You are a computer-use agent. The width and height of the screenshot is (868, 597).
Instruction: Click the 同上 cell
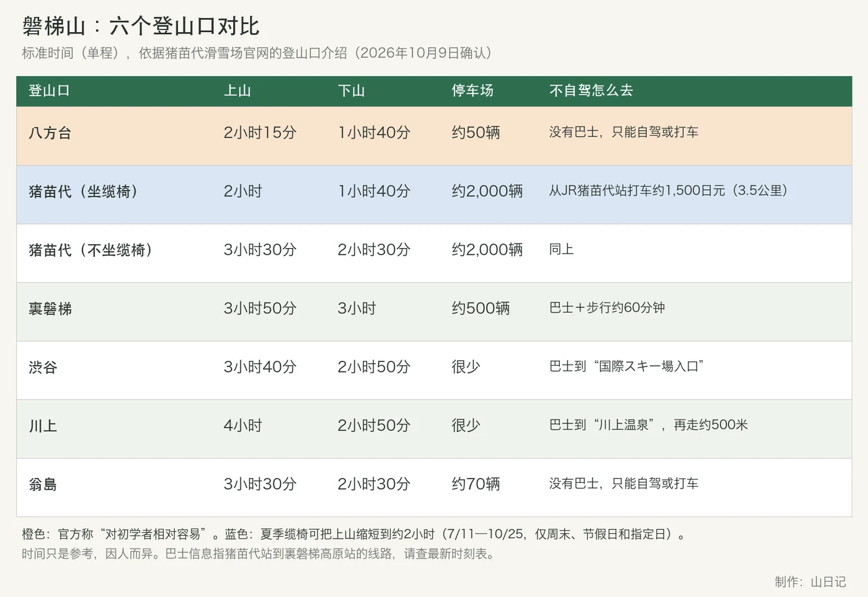562,249
